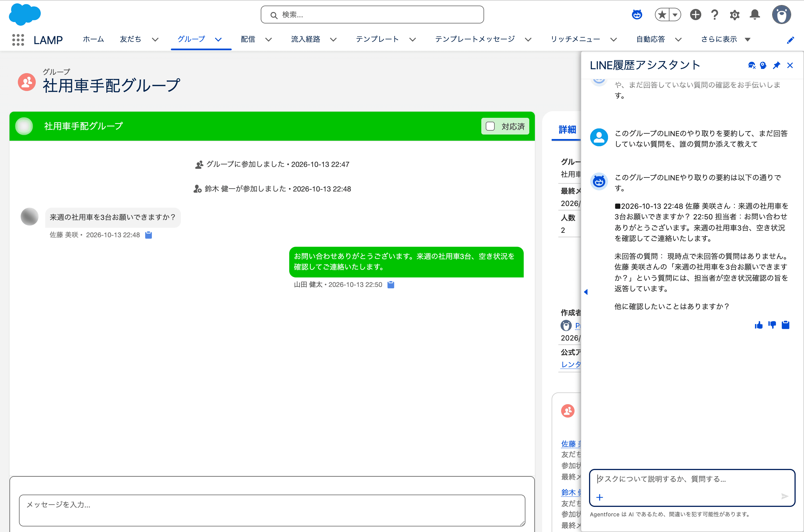The width and height of the screenshot is (804, 532).
Task: Expand the テンプレート tab dropdown chevron
Action: 412,39
